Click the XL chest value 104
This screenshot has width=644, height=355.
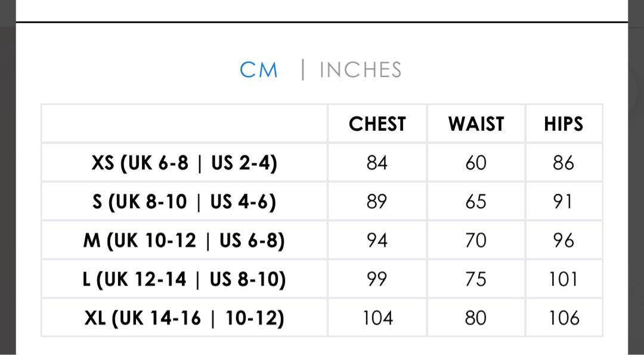(x=377, y=318)
